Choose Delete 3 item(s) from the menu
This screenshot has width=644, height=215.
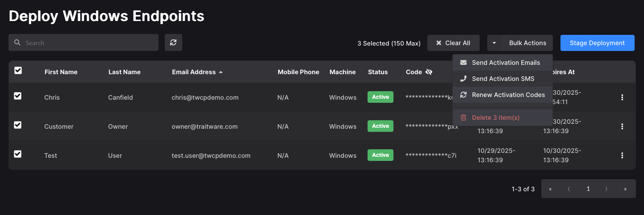pyautogui.click(x=496, y=118)
